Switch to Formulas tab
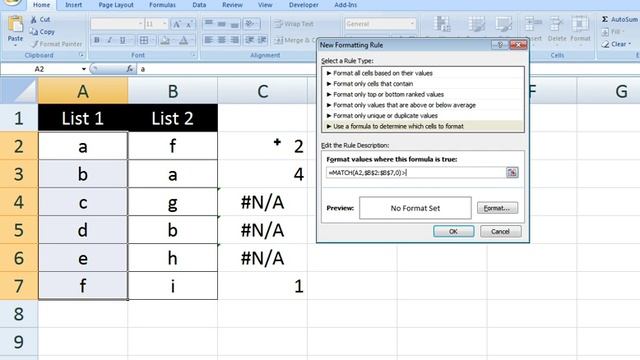The width and height of the screenshot is (640, 360). [162, 5]
